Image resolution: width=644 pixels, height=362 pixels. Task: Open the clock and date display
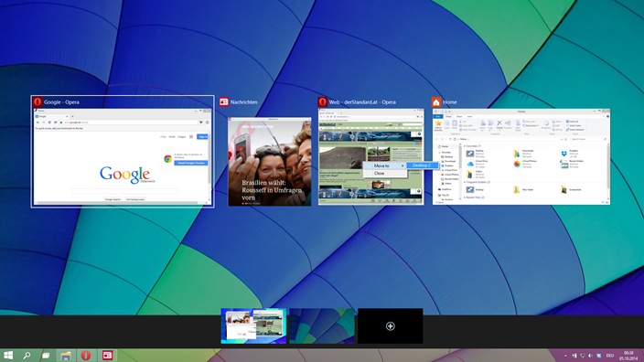(x=628, y=356)
